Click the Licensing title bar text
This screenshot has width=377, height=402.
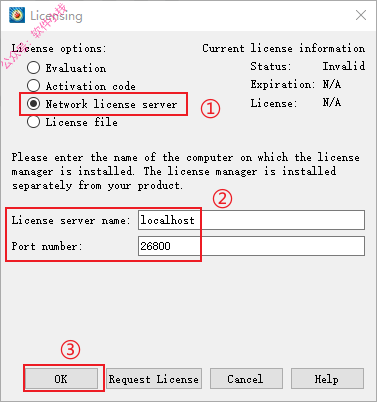(56, 16)
